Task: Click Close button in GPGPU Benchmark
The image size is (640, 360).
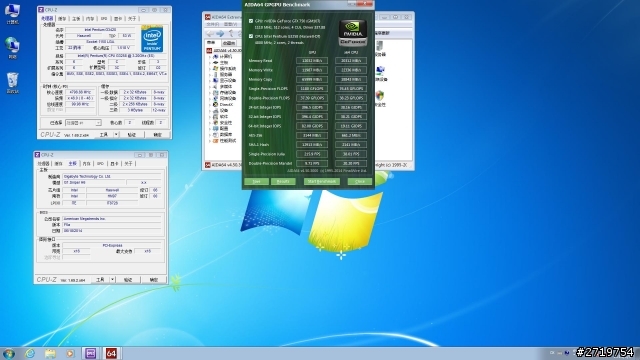Action: (x=360, y=181)
